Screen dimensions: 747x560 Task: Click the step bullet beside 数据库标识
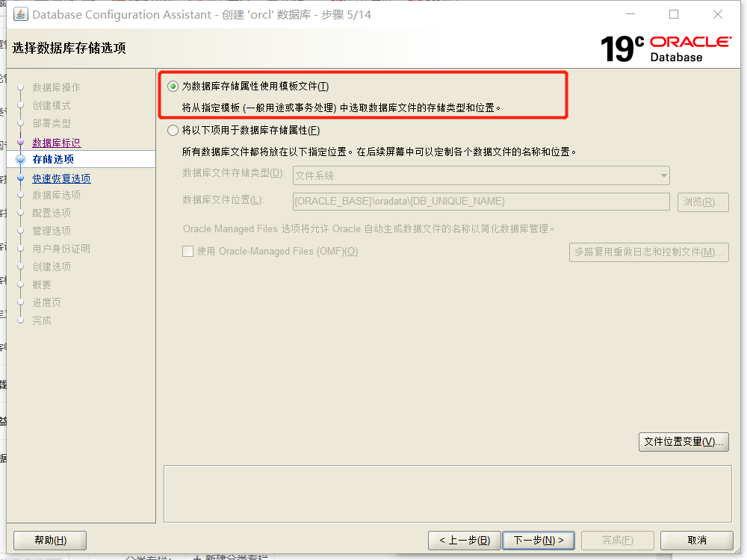20,143
